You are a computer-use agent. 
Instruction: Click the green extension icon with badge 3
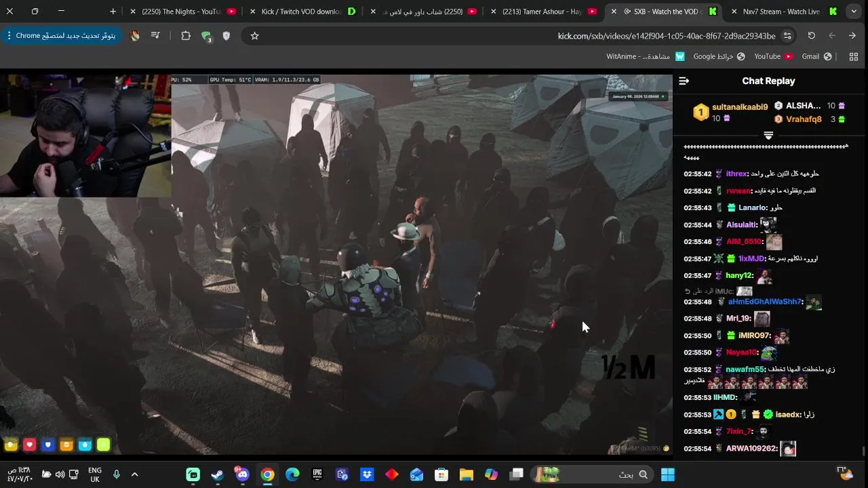206,36
